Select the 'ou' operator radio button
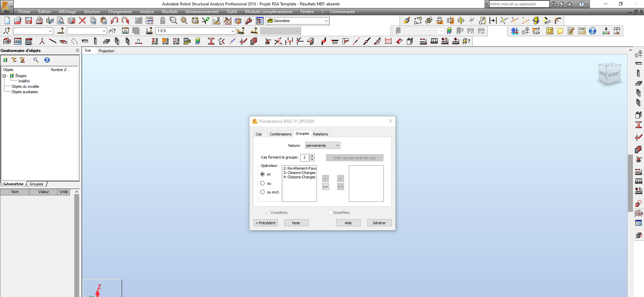Viewport: 644px width, 297px height. [x=263, y=183]
